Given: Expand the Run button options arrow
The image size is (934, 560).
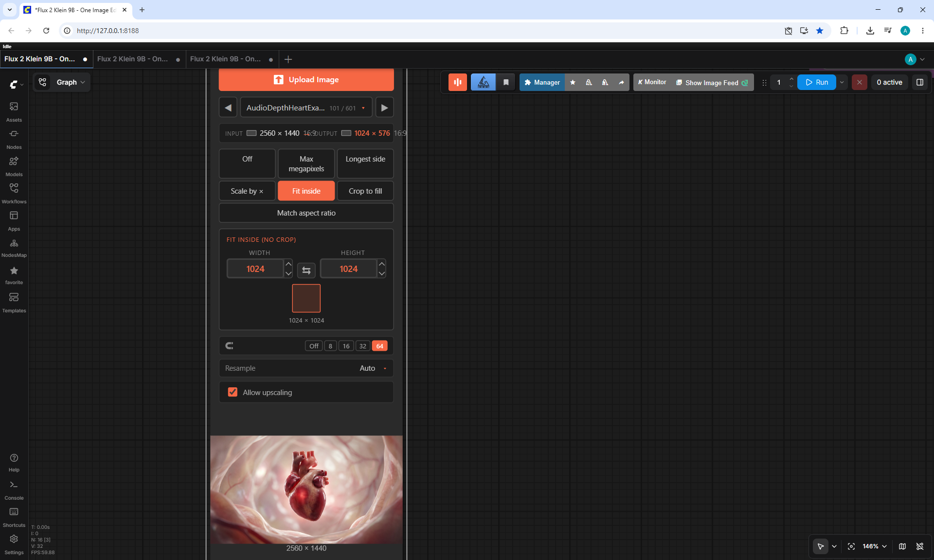Looking at the screenshot, I should coord(842,82).
